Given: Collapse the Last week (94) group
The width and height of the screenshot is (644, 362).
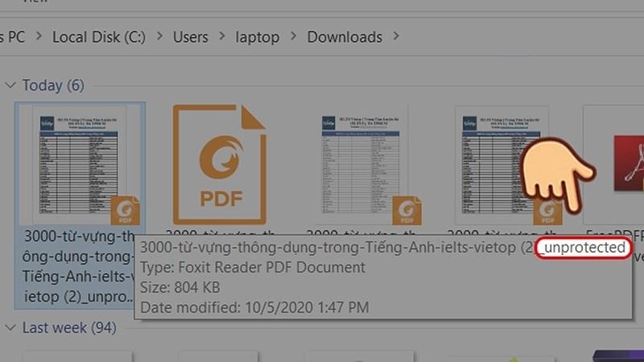Looking at the screenshot, I should 10,327.
